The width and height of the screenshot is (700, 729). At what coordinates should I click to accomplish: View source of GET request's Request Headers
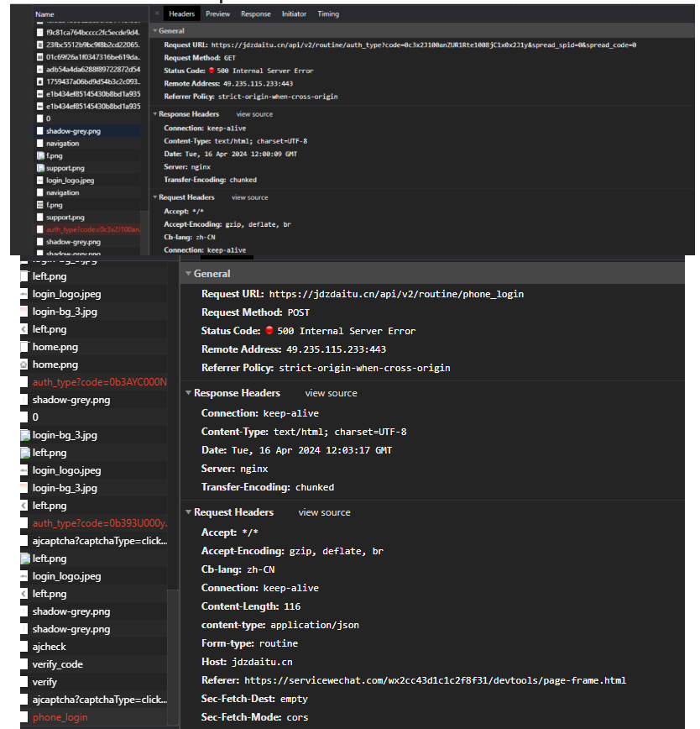tap(250, 197)
